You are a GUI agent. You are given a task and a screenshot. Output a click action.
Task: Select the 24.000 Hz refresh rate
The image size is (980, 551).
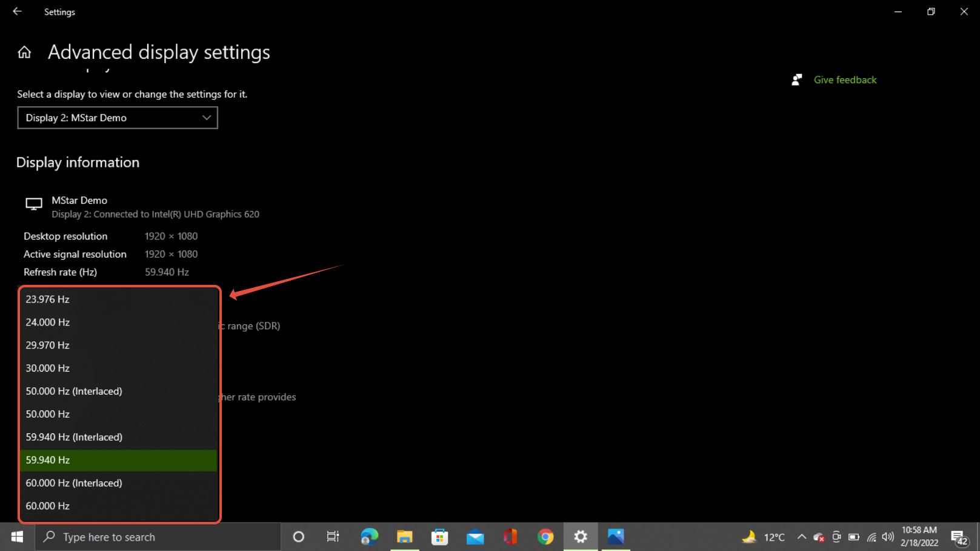[x=119, y=322]
